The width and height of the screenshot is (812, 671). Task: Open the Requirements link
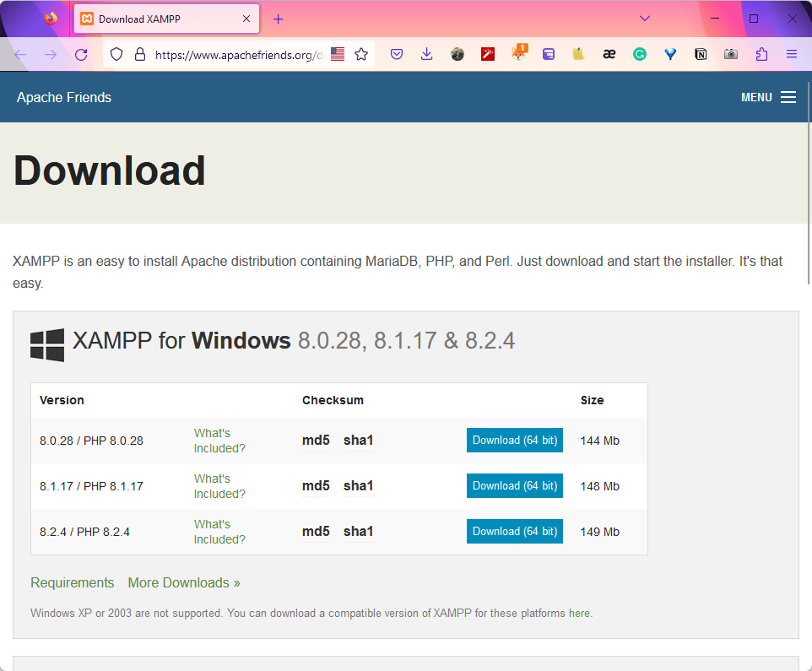click(x=72, y=582)
